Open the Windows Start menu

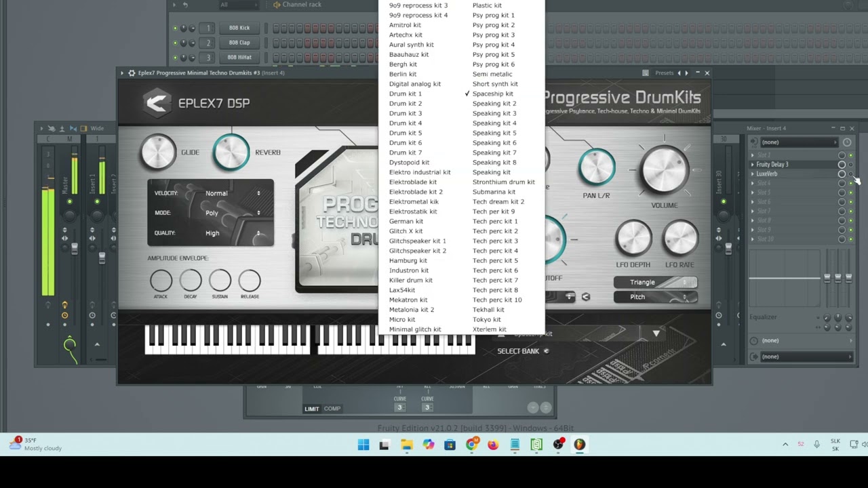[363, 445]
